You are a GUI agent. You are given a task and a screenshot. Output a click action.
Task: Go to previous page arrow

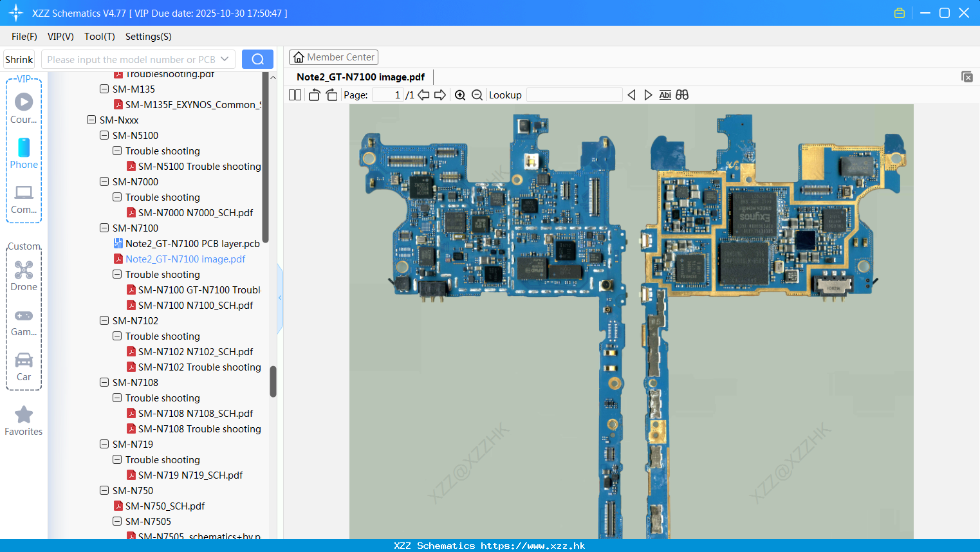tap(423, 95)
